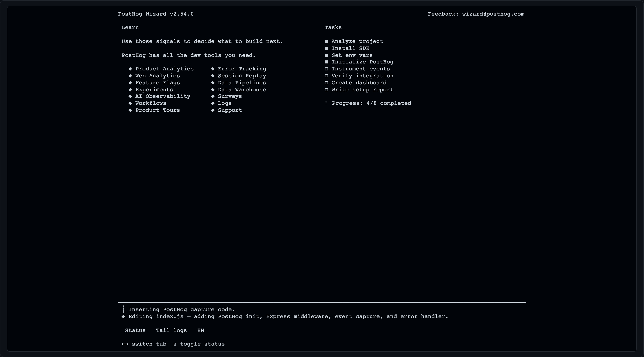The height and width of the screenshot is (357, 644).
Task: Click the 'switch tab' keyboard hint
Action: (x=149, y=344)
